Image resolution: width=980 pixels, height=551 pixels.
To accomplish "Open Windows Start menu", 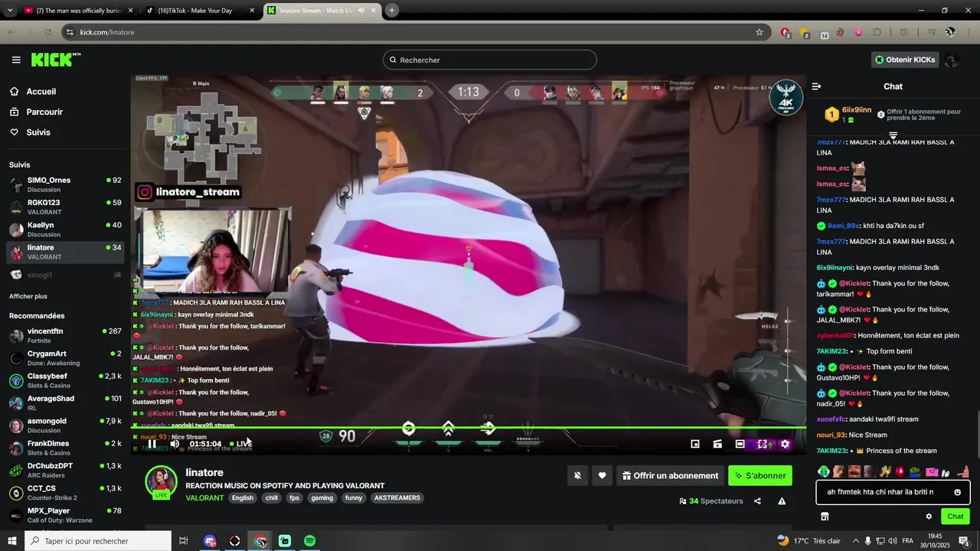I will click(12, 541).
